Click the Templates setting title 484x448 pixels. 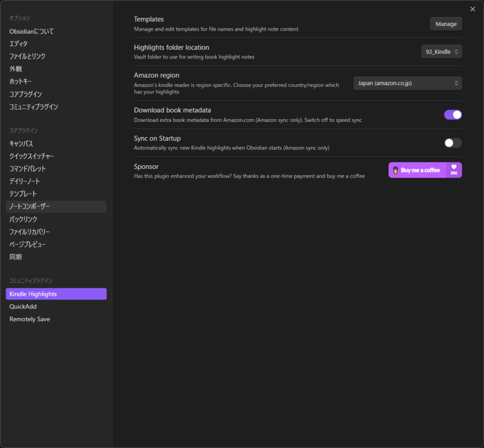149,19
